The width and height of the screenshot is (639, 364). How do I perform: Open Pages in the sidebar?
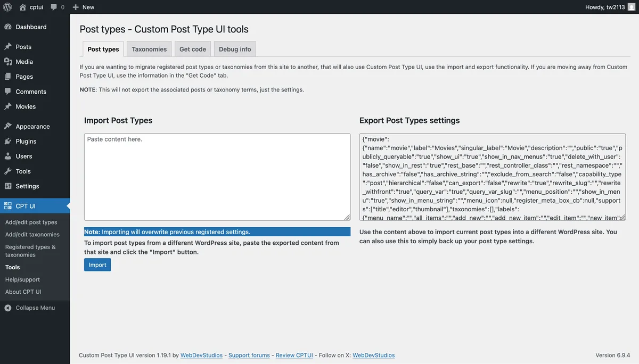click(35, 77)
